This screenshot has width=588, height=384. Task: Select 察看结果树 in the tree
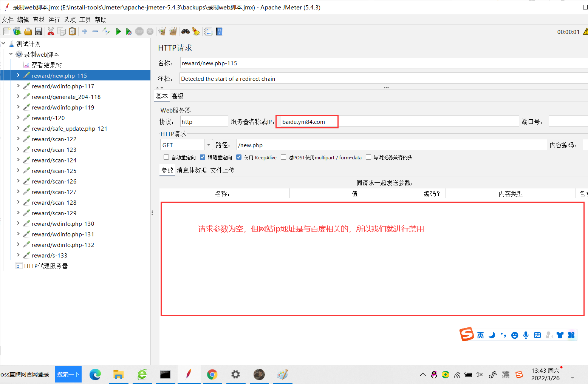pyautogui.click(x=46, y=65)
